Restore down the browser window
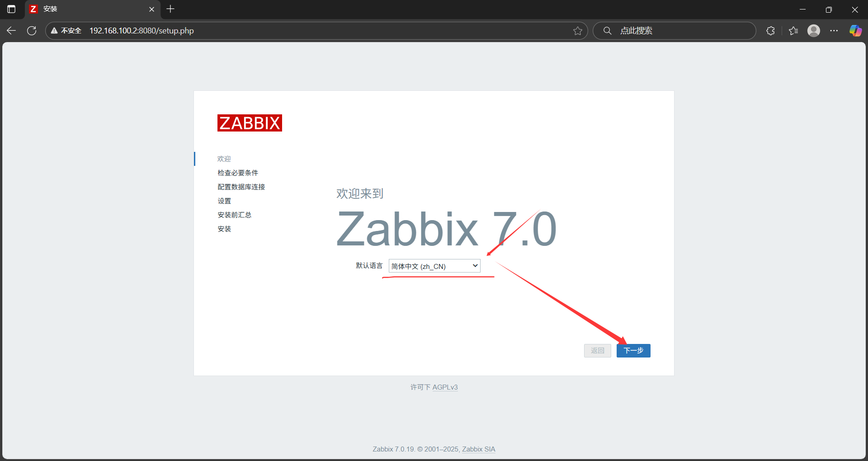 coord(829,9)
